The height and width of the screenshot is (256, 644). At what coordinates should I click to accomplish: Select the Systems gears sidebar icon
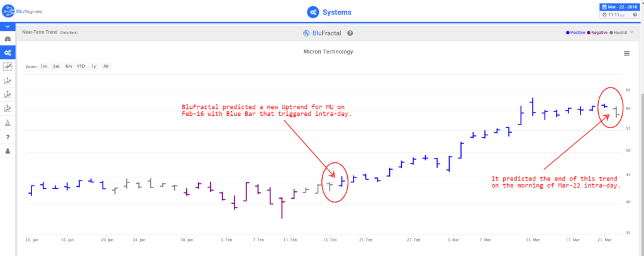8,53
